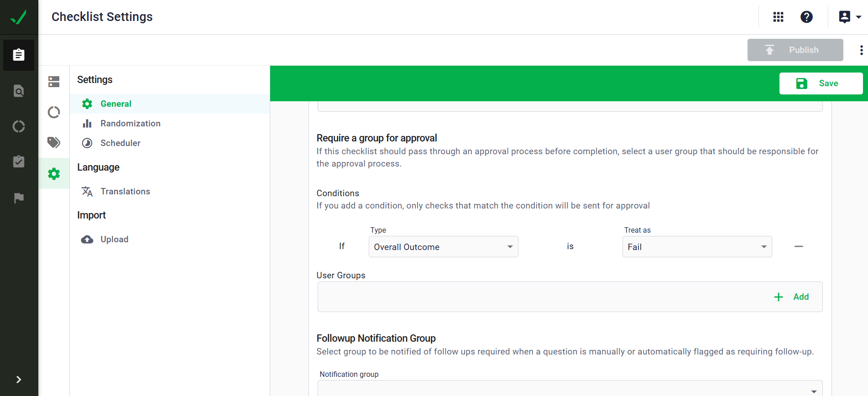Screen dimensions: 868x396
Task: Open the completed checklist icon in sidebar
Action: (x=19, y=162)
